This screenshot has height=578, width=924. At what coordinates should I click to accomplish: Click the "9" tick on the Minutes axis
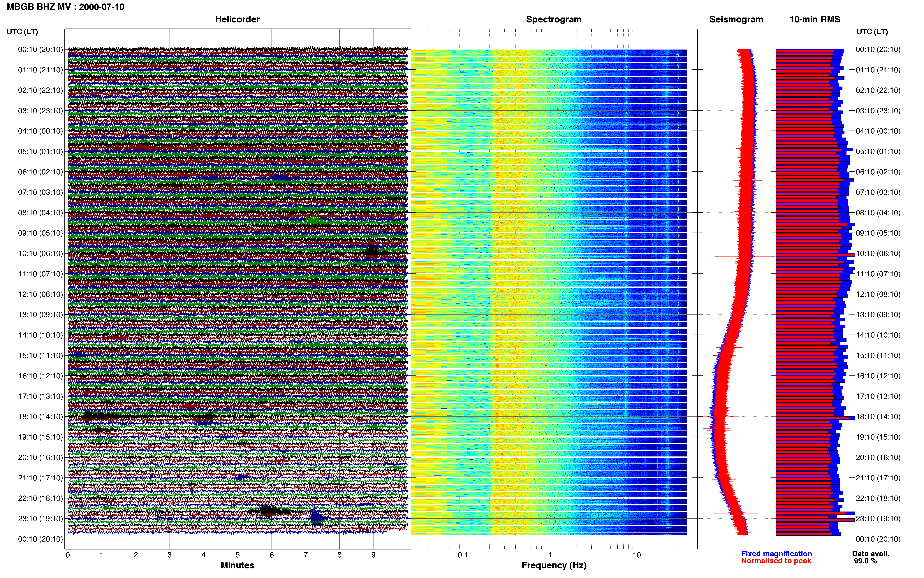tap(373, 555)
